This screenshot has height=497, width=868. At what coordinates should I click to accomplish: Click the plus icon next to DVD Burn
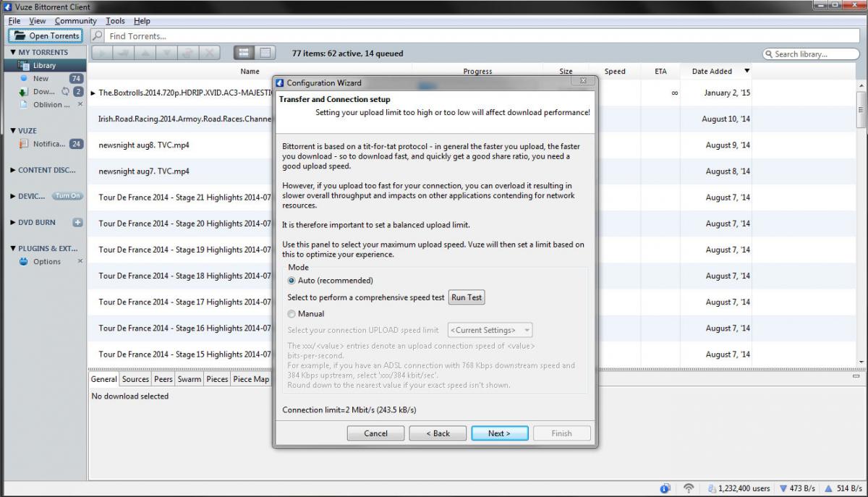(77, 223)
